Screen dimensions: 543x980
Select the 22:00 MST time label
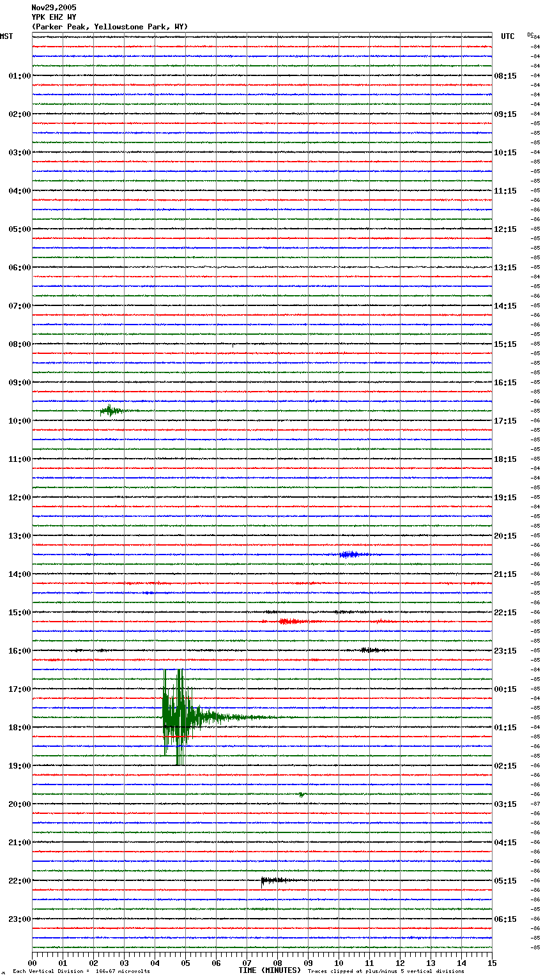click(20, 881)
